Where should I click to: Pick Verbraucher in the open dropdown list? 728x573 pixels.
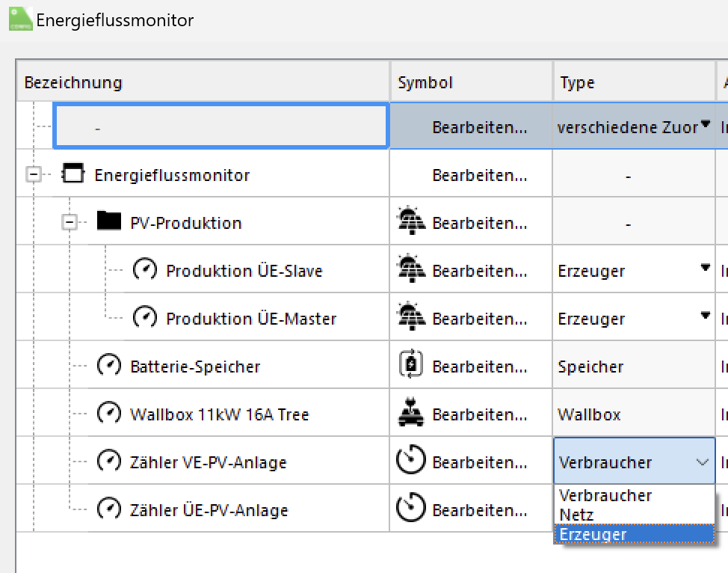pos(605,496)
